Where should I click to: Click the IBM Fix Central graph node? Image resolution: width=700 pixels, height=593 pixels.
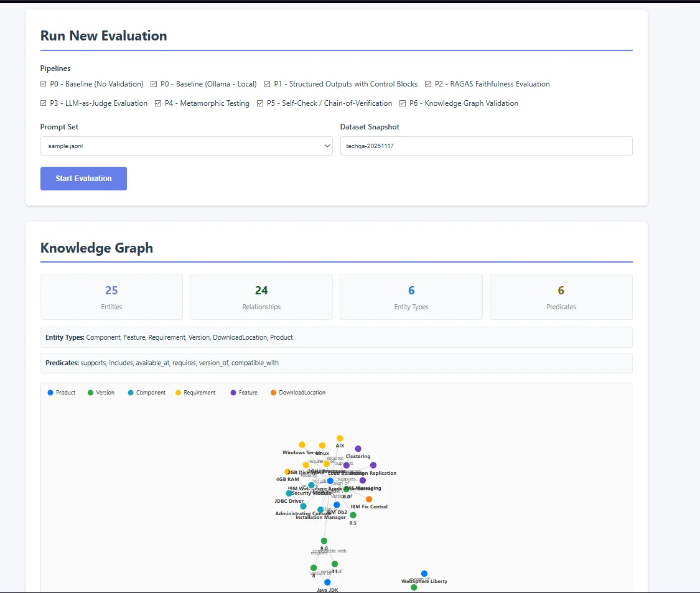coord(369,499)
